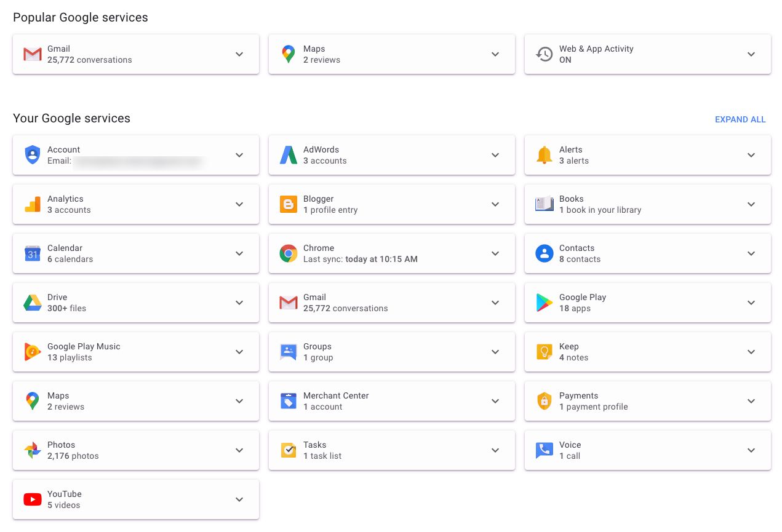This screenshot has height=532, width=782.
Task: Click the Google Play icon
Action: (x=544, y=303)
